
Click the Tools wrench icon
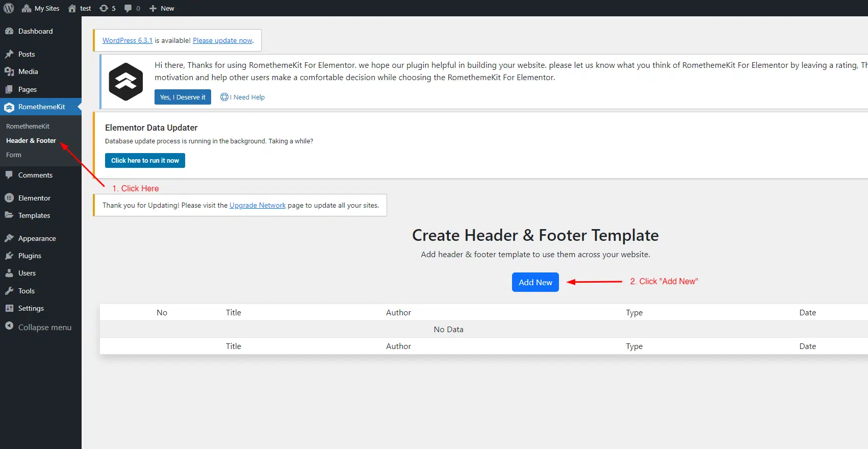(x=9, y=291)
